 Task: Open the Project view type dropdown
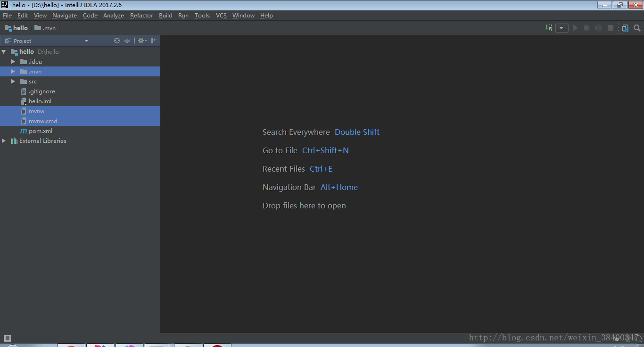click(86, 41)
